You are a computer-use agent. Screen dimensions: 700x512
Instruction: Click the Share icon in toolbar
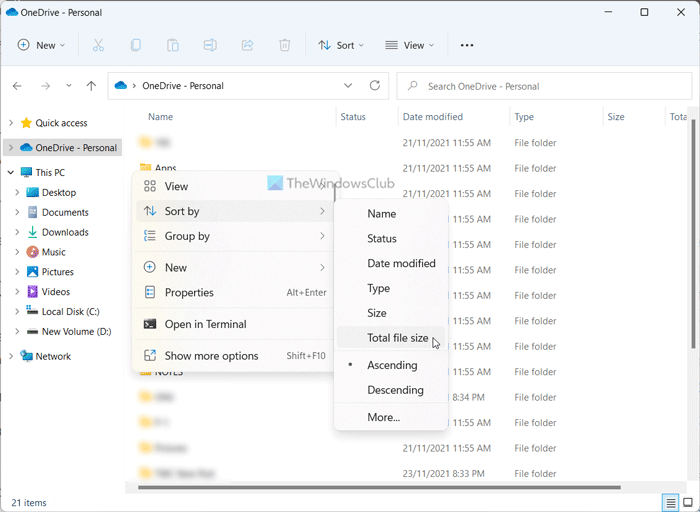[247, 45]
